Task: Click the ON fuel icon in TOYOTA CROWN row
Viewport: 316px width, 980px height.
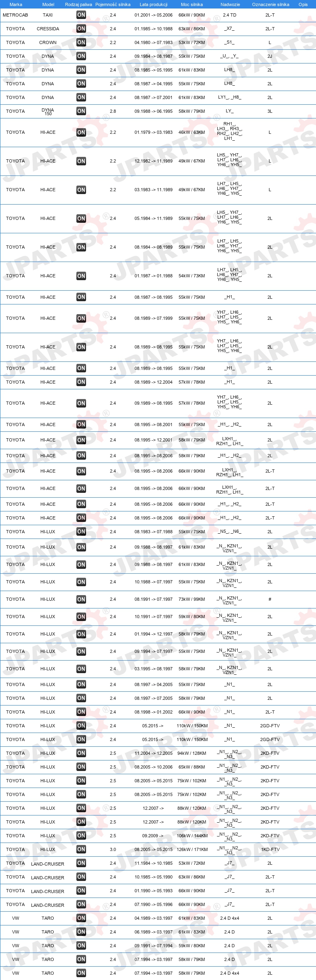Action: click(81, 42)
